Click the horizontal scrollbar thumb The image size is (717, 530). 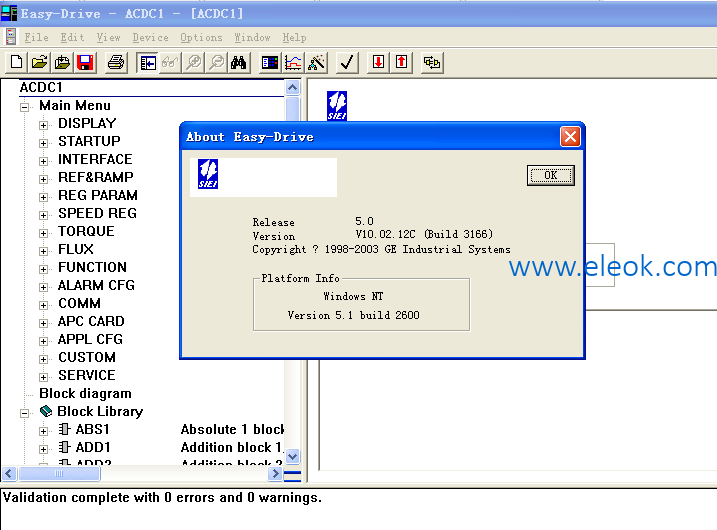[59, 474]
